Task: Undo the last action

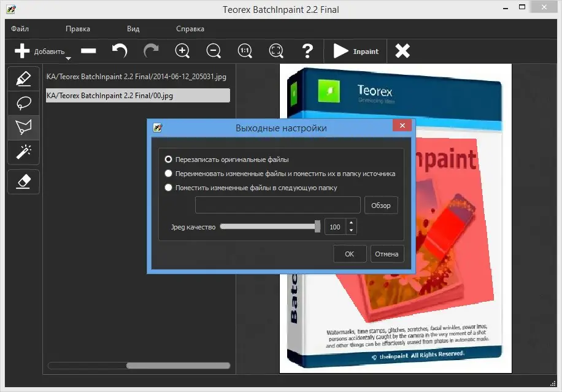Action: (x=120, y=51)
